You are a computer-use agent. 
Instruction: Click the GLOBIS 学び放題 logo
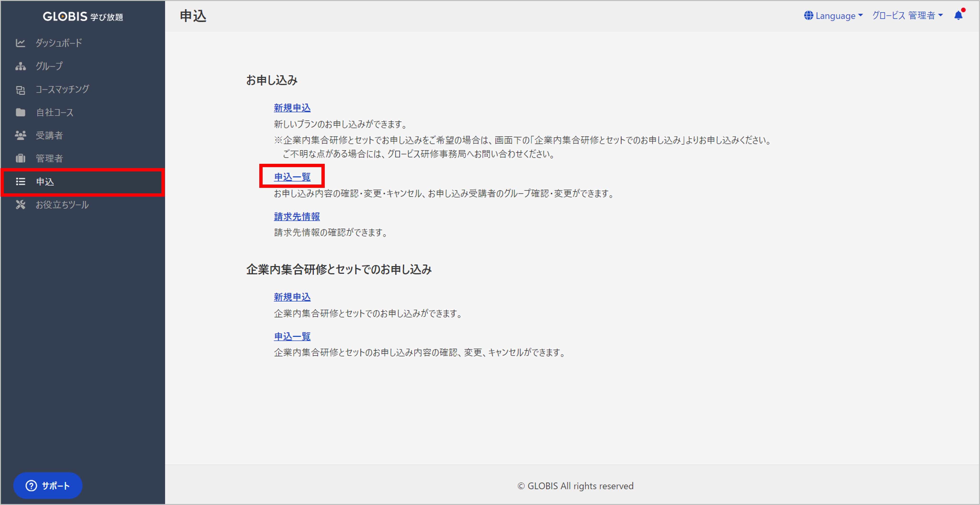83,16
